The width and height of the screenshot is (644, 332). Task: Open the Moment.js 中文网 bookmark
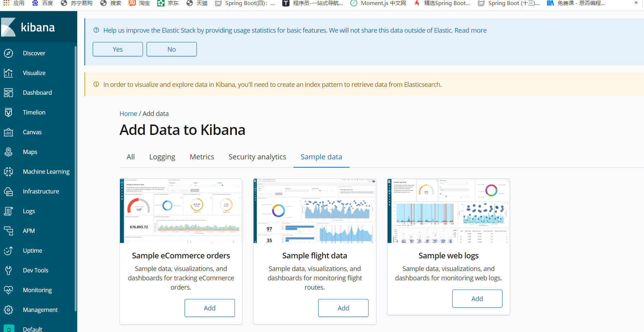coord(378,3)
